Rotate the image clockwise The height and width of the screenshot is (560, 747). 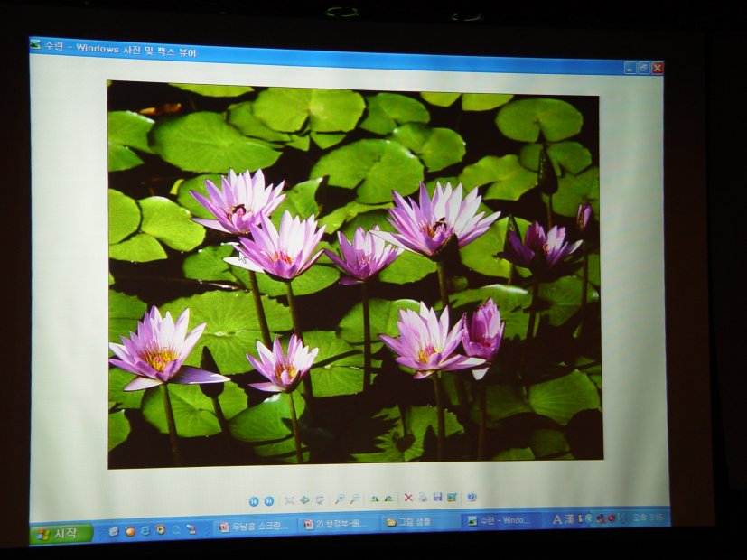(375, 499)
